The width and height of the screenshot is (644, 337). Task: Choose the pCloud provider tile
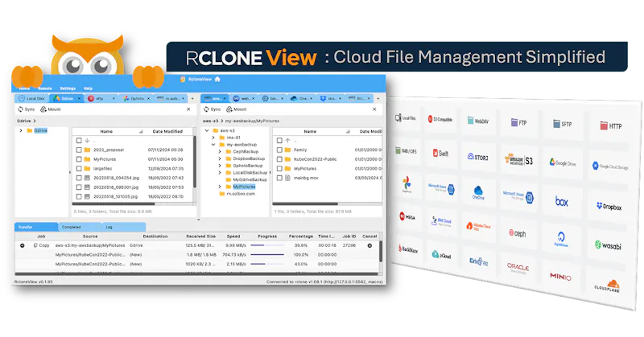pyautogui.click(x=441, y=255)
